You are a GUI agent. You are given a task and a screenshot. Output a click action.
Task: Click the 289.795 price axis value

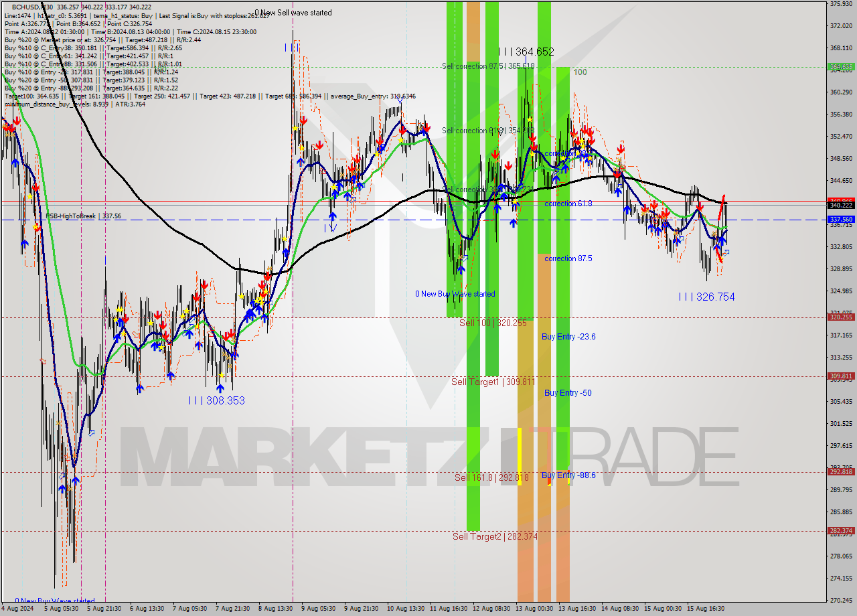pyautogui.click(x=842, y=490)
